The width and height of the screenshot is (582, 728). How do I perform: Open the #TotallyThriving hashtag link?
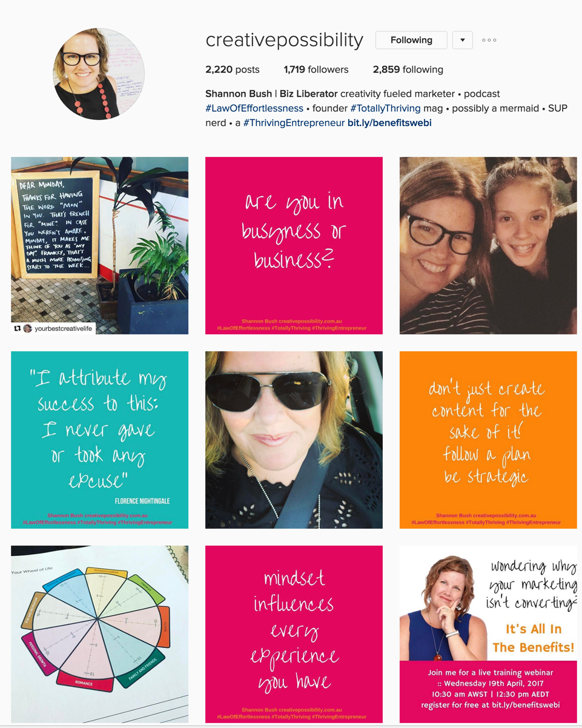click(385, 108)
